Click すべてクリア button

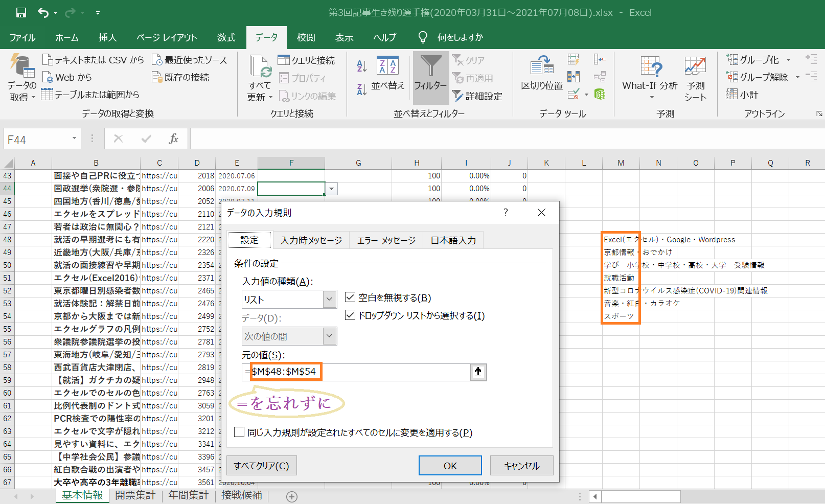262,466
